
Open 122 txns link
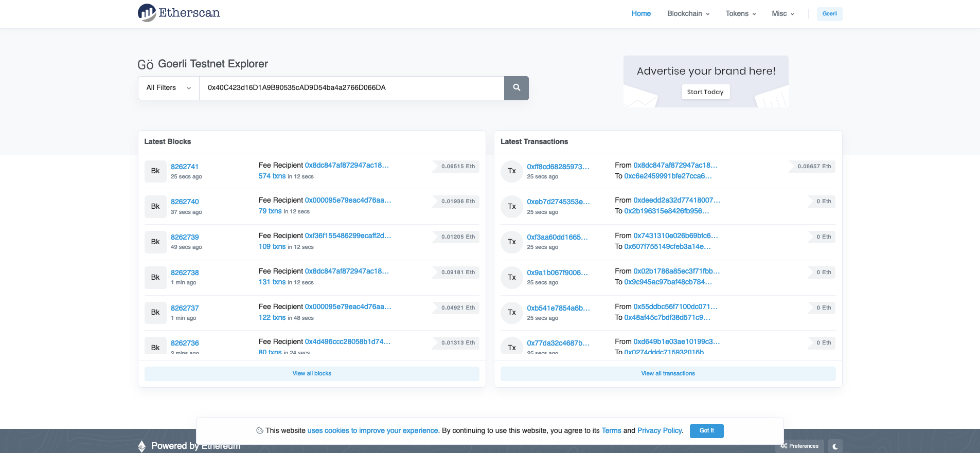coord(272,318)
